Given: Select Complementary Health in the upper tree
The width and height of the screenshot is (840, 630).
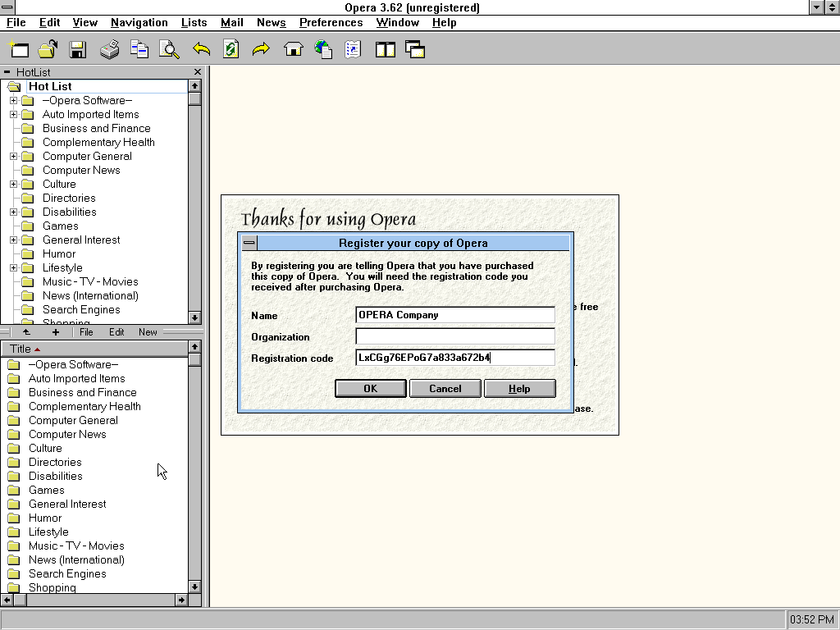Looking at the screenshot, I should (x=98, y=143).
